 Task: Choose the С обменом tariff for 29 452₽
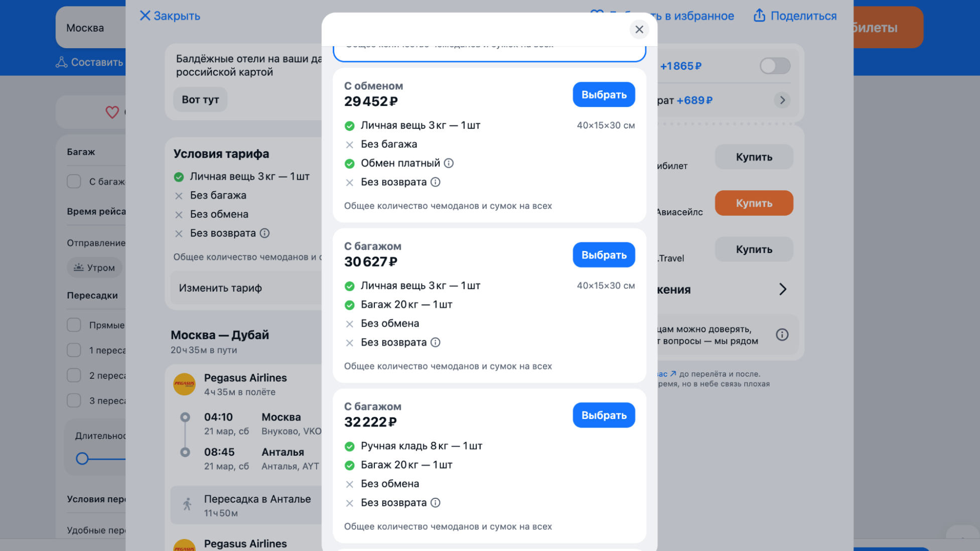[603, 94]
